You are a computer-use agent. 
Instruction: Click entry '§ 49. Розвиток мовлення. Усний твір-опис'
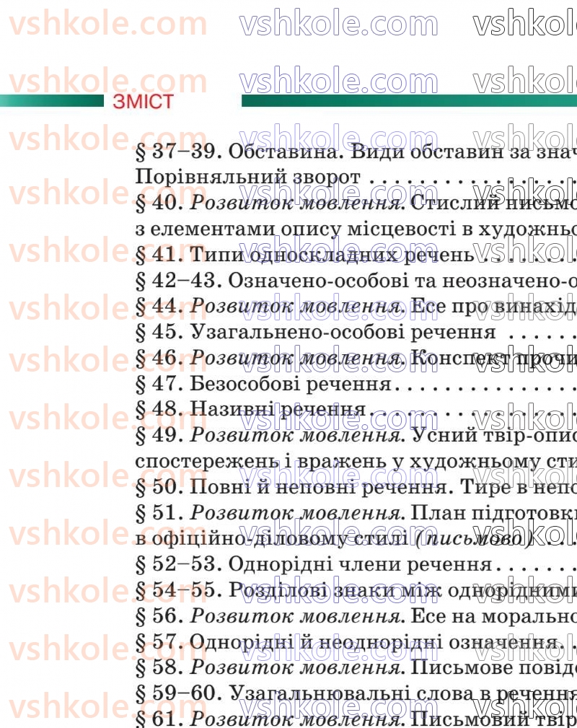click(x=356, y=435)
